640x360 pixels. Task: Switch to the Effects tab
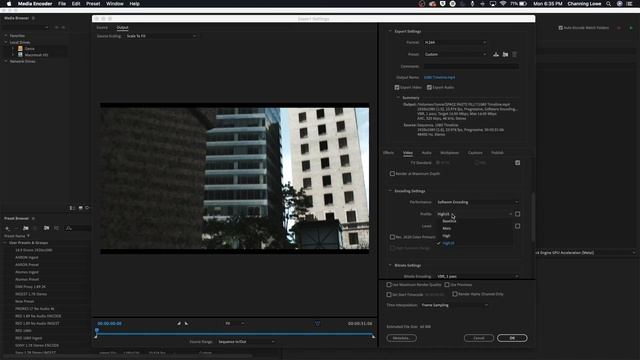(x=388, y=153)
